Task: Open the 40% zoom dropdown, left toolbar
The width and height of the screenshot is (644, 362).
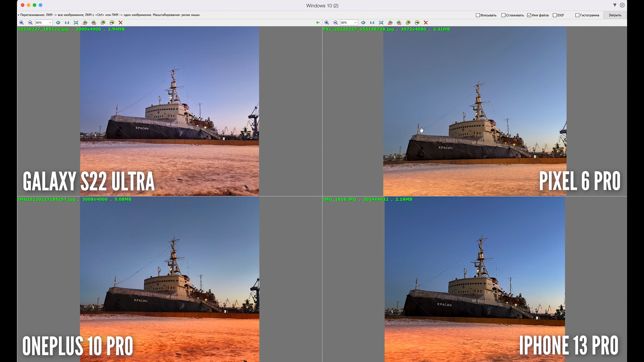Action: 44,23
